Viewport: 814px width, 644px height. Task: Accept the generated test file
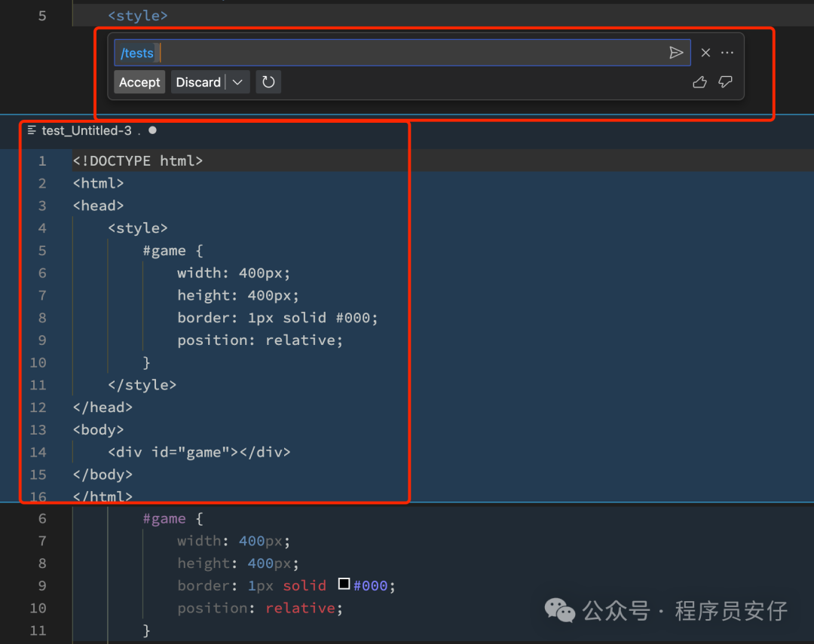click(139, 82)
